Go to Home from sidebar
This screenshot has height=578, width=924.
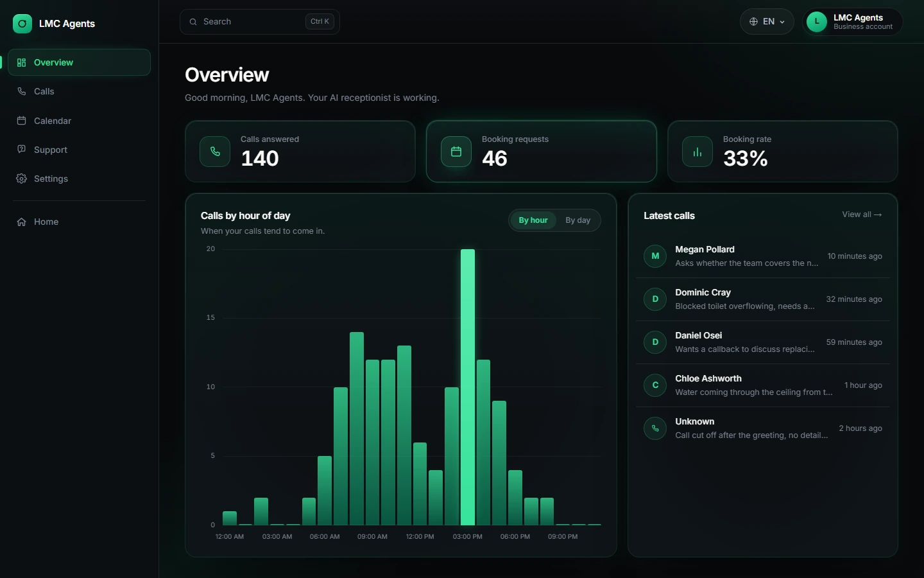[79, 222]
